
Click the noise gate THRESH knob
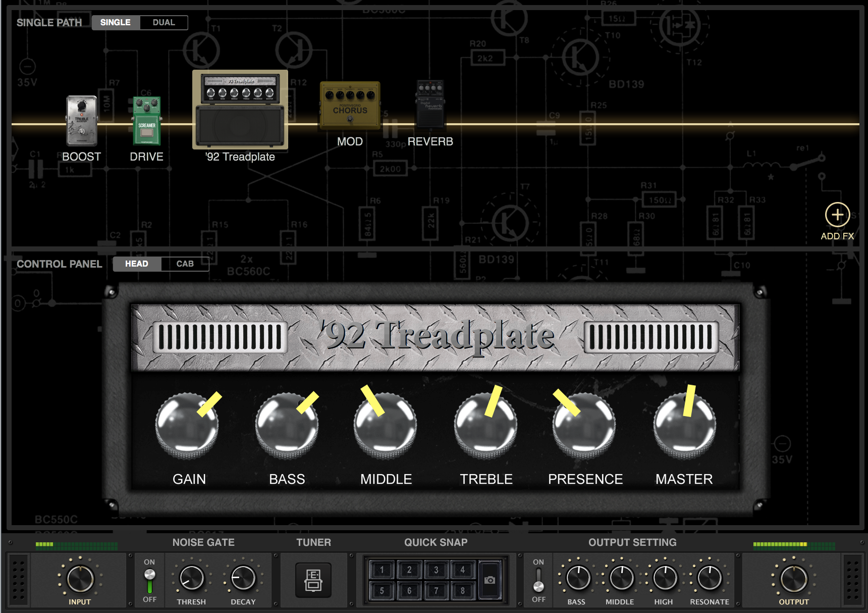192,579
